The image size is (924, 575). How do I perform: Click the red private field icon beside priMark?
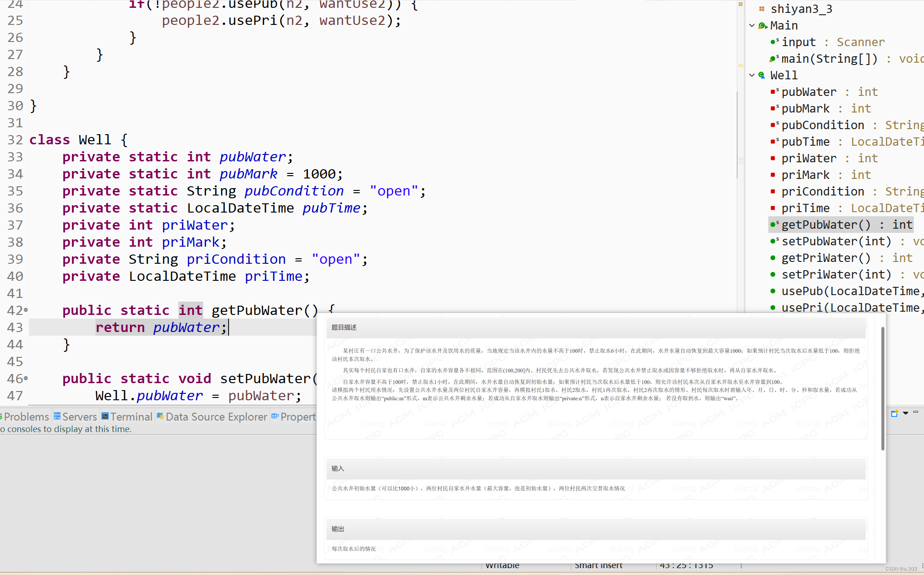773,175
